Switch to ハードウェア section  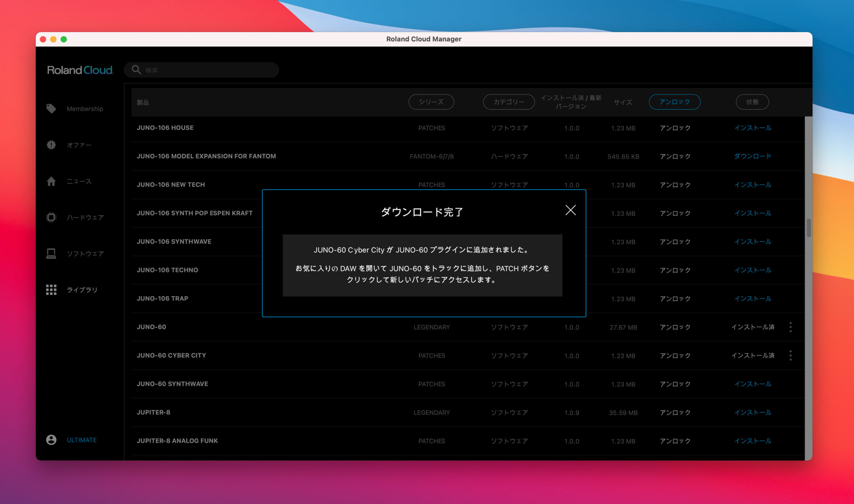(85, 217)
